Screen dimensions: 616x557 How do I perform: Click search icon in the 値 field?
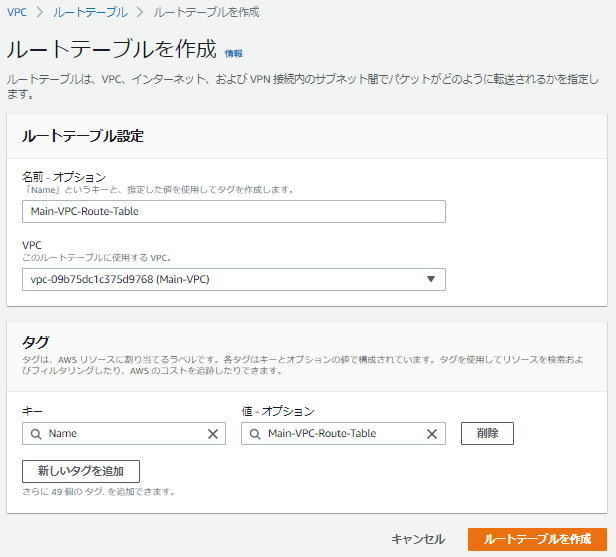256,434
